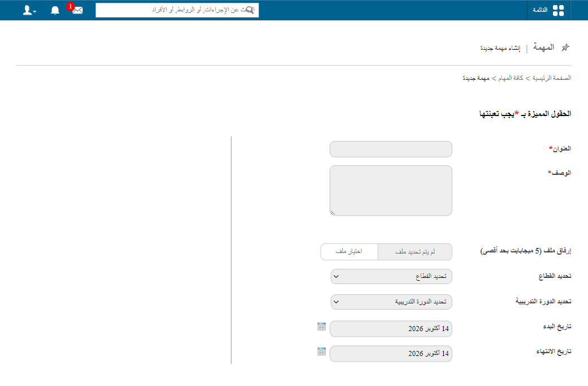Click the مهمة جديدة breadcrumb text
Image resolution: width=588 pixels, height=386 pixels.
[476, 78]
